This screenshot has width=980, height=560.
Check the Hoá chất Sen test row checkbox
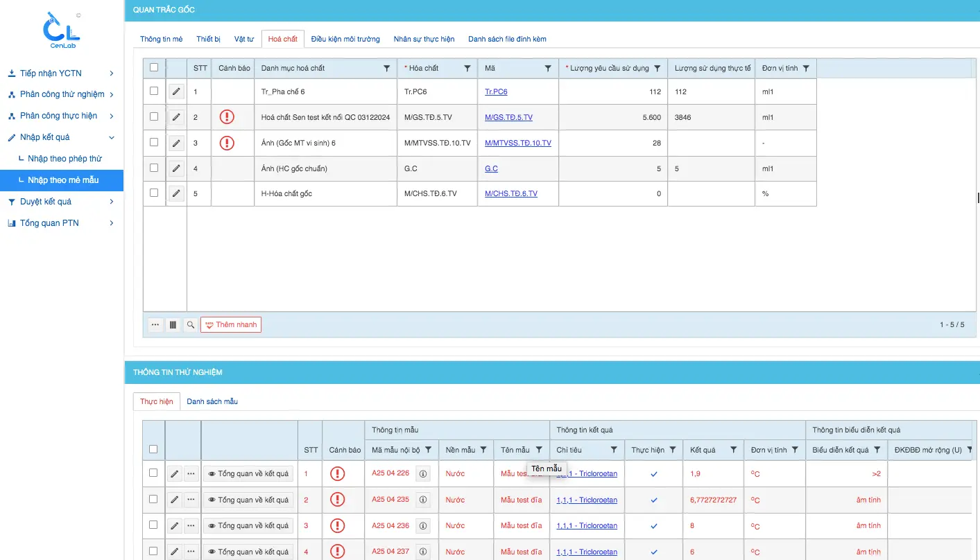pos(154,116)
